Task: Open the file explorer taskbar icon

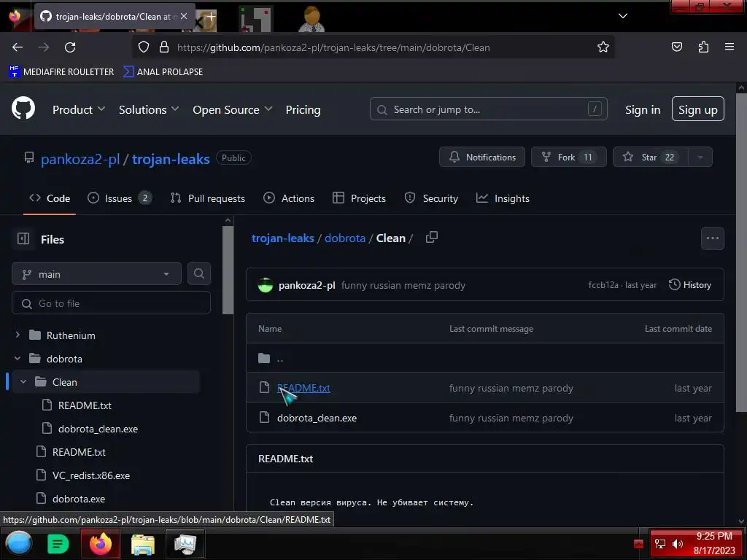Action: coord(143,544)
